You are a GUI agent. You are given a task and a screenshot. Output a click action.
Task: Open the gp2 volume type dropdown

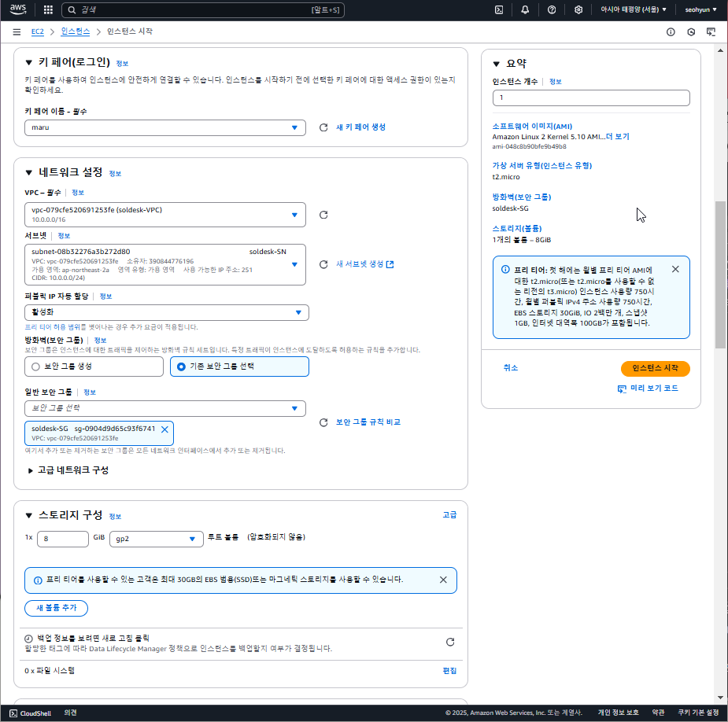[157, 539]
